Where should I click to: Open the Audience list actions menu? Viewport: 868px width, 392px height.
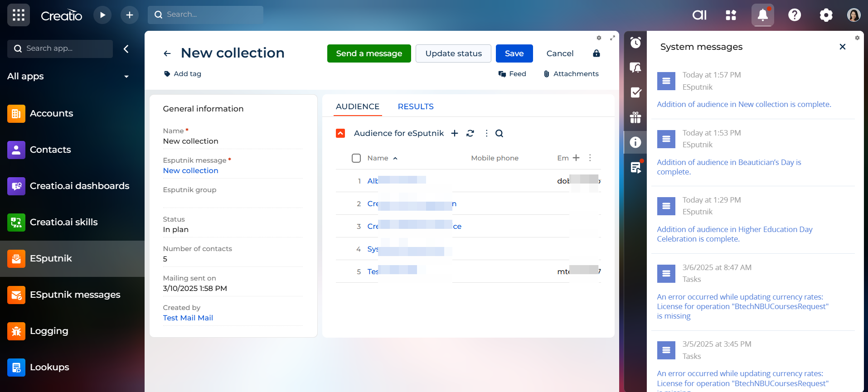coord(486,133)
